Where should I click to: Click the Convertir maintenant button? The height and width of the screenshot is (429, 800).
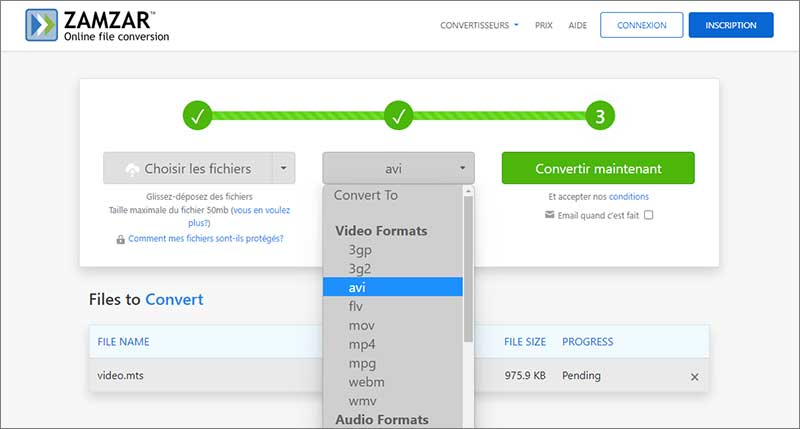click(598, 168)
